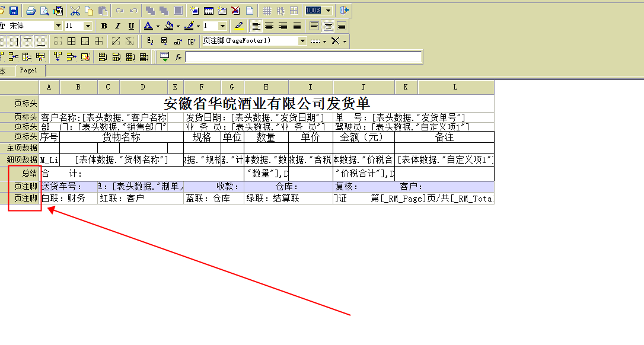Toggle the show grid icon
Screen dimensions: 644x345
(x=267, y=10)
